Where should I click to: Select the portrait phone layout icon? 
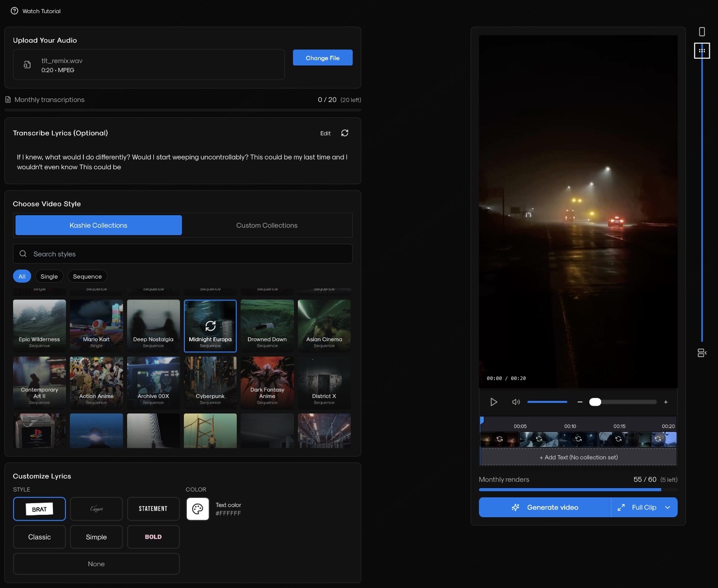click(702, 32)
